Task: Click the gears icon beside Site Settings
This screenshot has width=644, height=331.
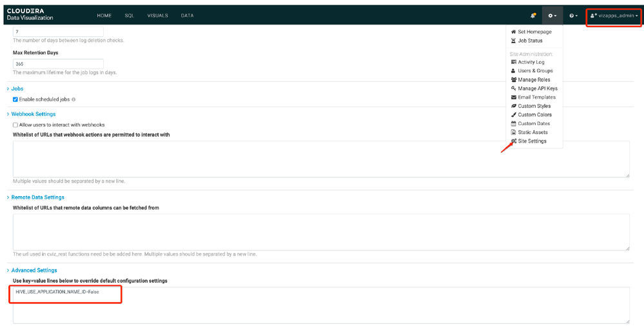Action: pos(514,141)
